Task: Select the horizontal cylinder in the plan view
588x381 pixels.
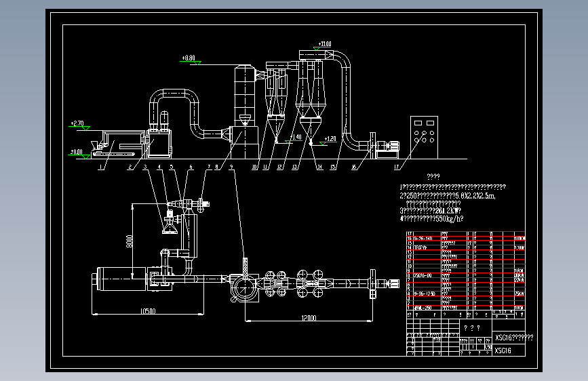Action: pyautogui.click(x=119, y=279)
